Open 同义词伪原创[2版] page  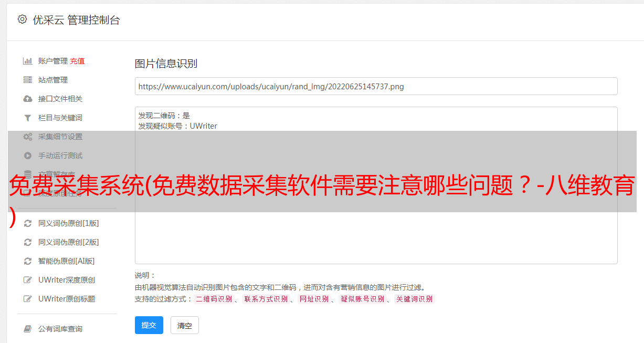pos(69,242)
